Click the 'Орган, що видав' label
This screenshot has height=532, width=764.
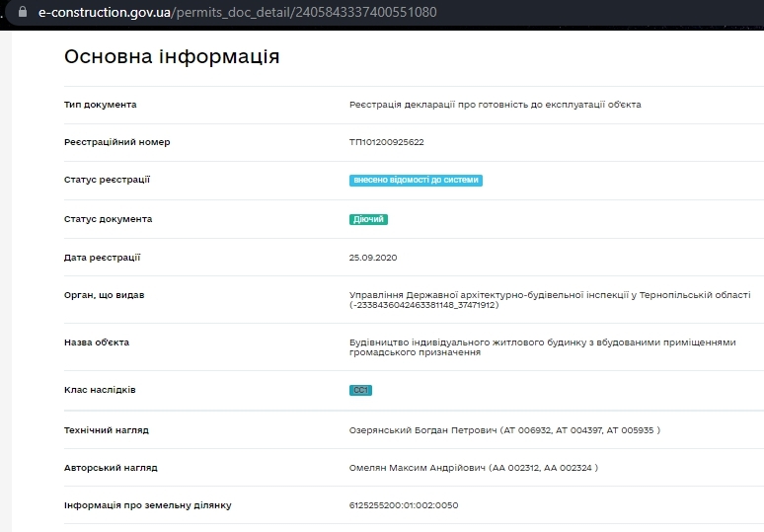(104, 295)
